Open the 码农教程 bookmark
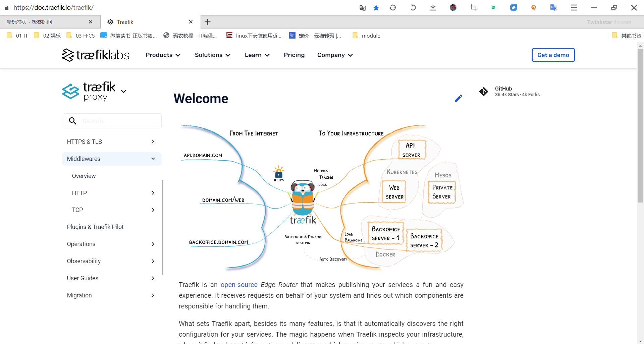The height and width of the screenshot is (344, 644). click(190, 36)
